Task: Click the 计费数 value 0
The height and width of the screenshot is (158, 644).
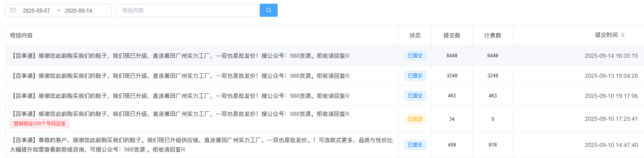Action: [x=492, y=119]
